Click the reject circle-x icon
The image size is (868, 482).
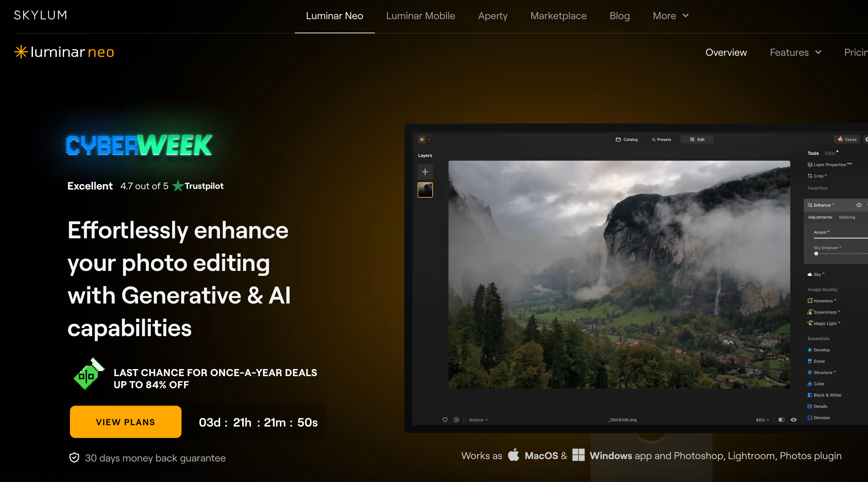[x=456, y=420]
